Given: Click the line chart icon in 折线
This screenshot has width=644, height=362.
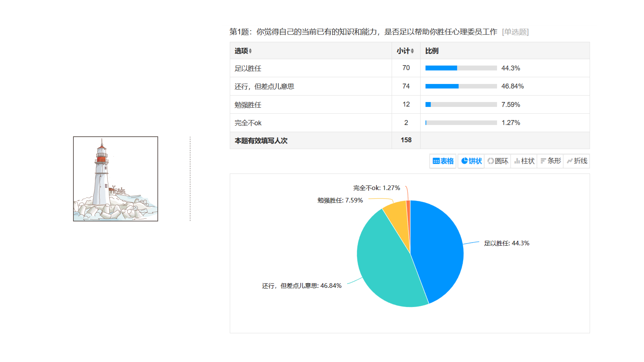Looking at the screenshot, I should pyautogui.click(x=569, y=161).
